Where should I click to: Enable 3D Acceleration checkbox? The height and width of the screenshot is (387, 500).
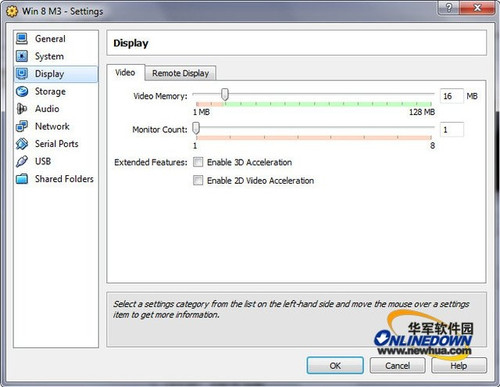tap(198, 162)
